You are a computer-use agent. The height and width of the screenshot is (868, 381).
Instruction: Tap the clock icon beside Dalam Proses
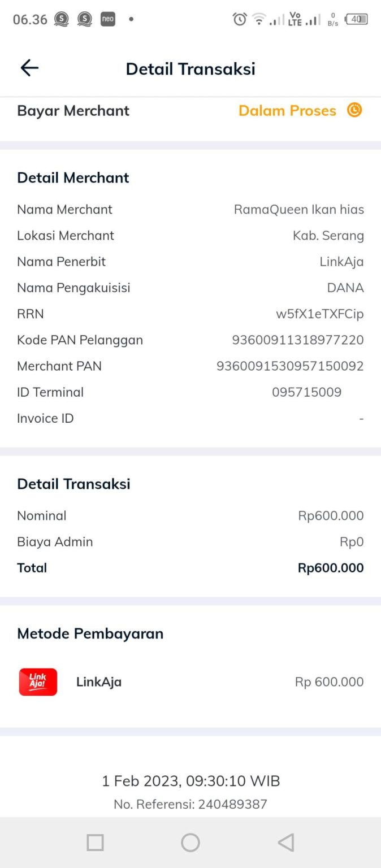[354, 111]
